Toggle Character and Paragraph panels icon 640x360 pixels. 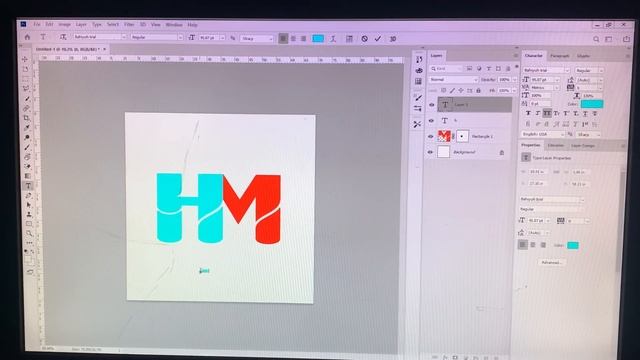[349, 39]
